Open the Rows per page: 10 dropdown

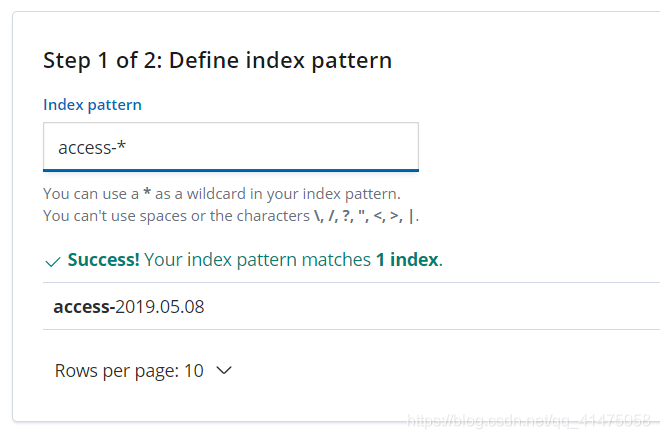pyautogui.click(x=143, y=371)
